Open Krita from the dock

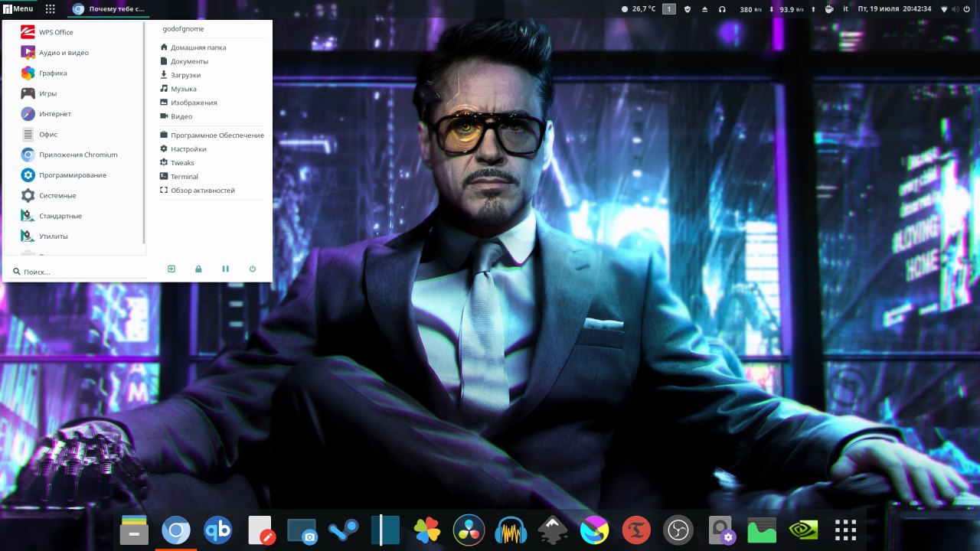tap(594, 530)
